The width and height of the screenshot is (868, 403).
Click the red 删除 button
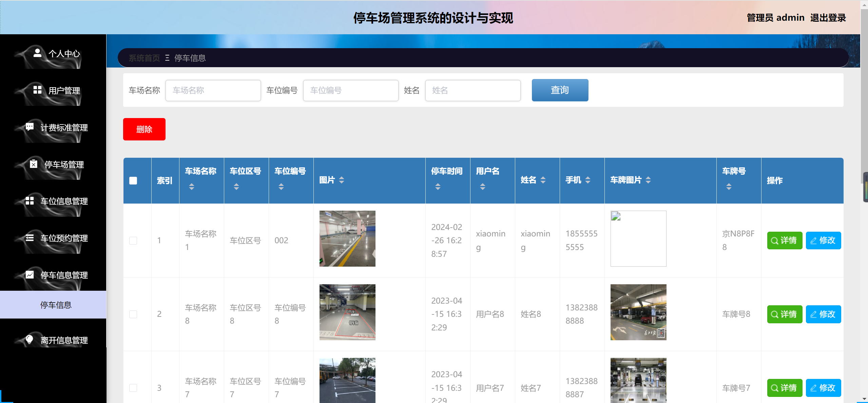point(144,129)
